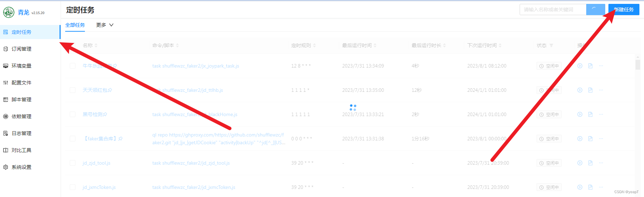Open jx_joypark_task.js command link

pos(196,66)
